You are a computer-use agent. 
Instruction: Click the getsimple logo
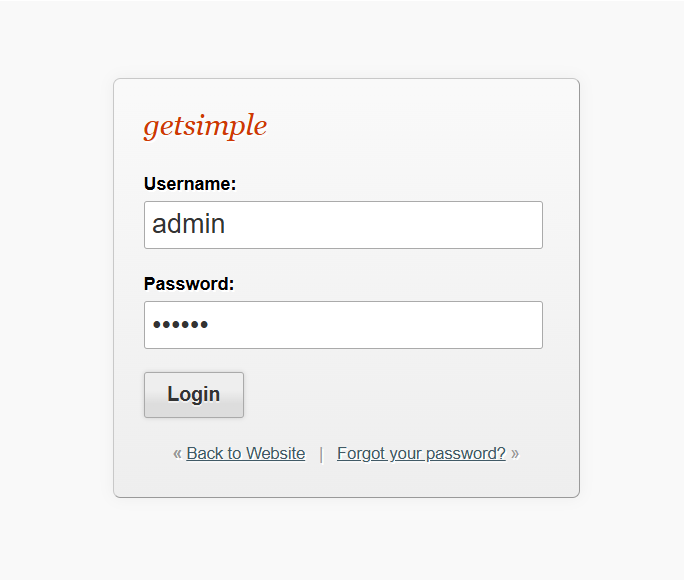[x=205, y=126]
